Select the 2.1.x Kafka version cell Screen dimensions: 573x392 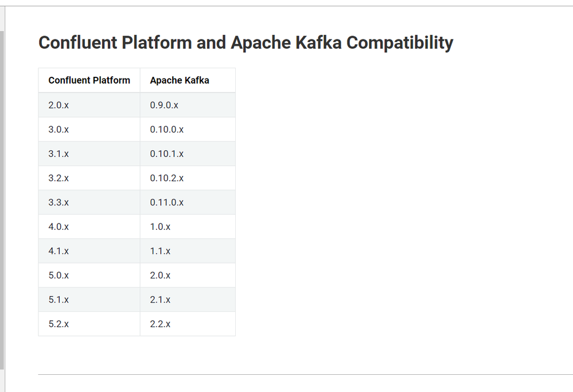[160, 300]
